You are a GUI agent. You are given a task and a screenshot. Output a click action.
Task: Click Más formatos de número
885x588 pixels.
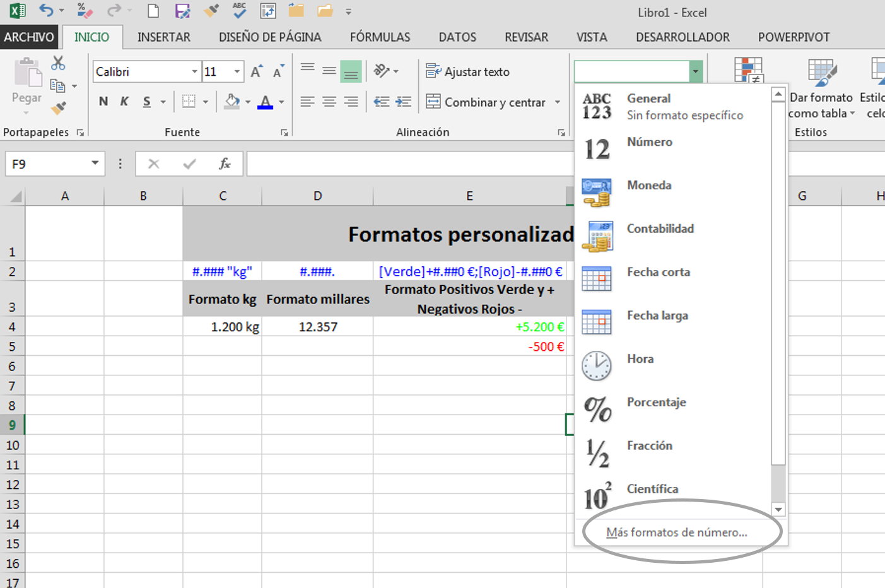(678, 532)
